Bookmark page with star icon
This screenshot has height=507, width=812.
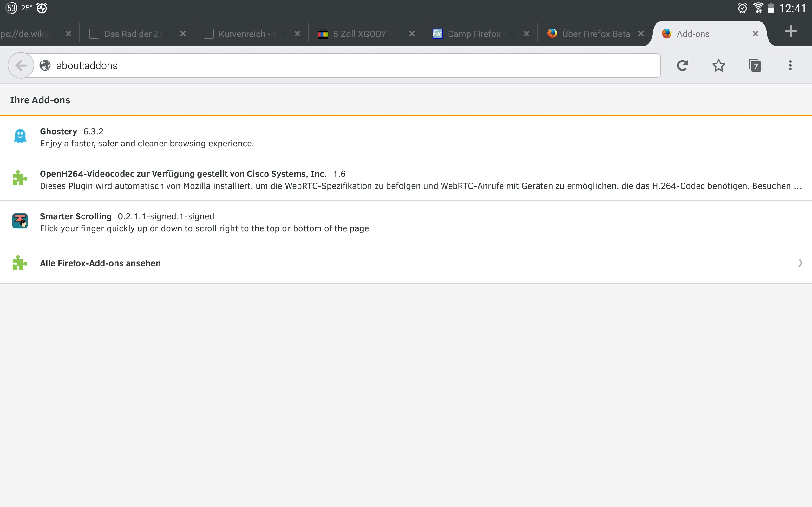(719, 65)
